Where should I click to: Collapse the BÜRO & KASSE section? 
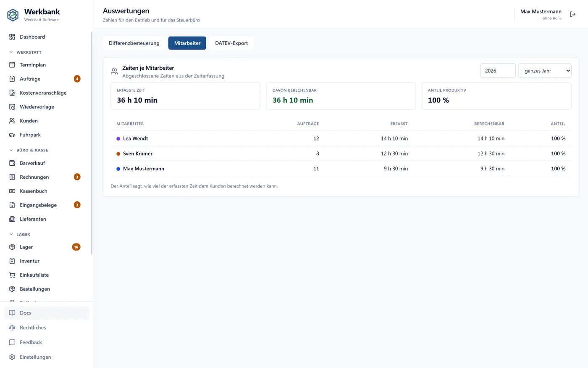(29, 150)
